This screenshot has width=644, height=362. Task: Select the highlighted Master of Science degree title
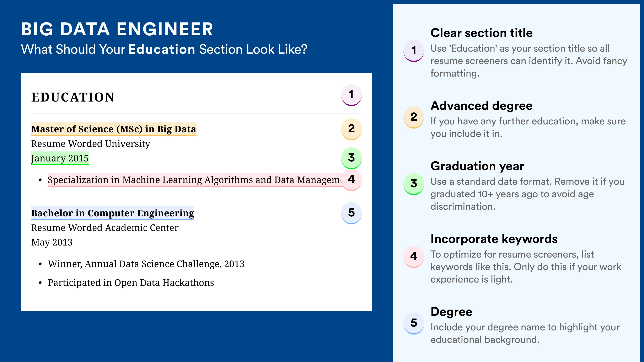(114, 129)
